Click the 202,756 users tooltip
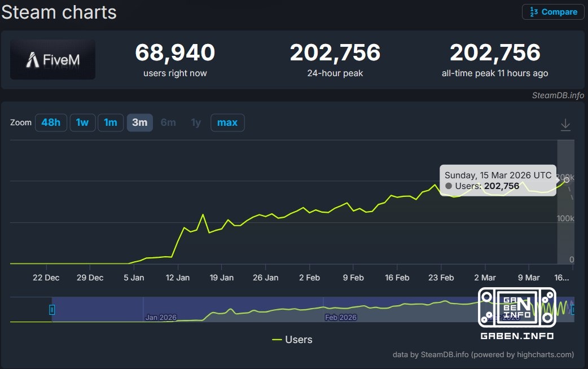The height and width of the screenshot is (369, 588). pos(497,181)
